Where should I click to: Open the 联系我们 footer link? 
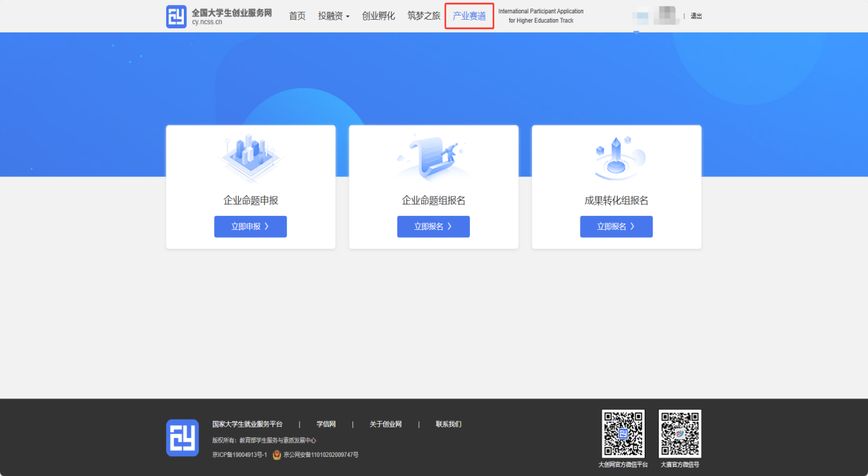(x=448, y=425)
